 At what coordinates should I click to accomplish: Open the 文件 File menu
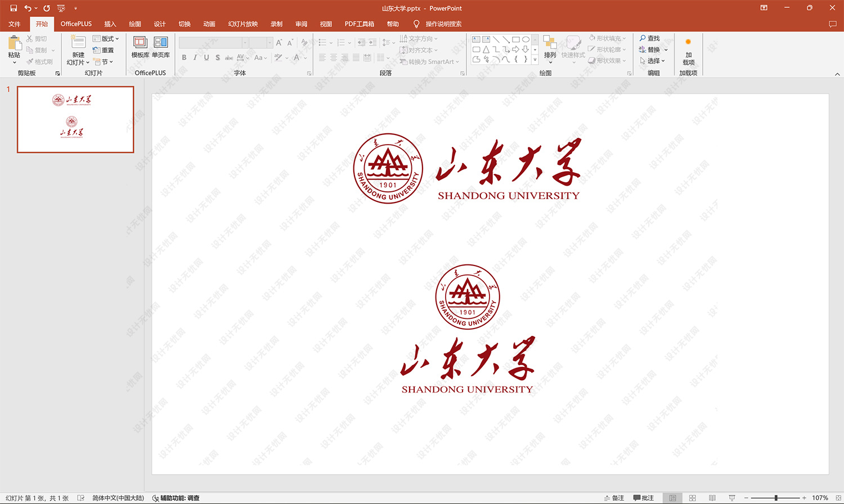(15, 24)
